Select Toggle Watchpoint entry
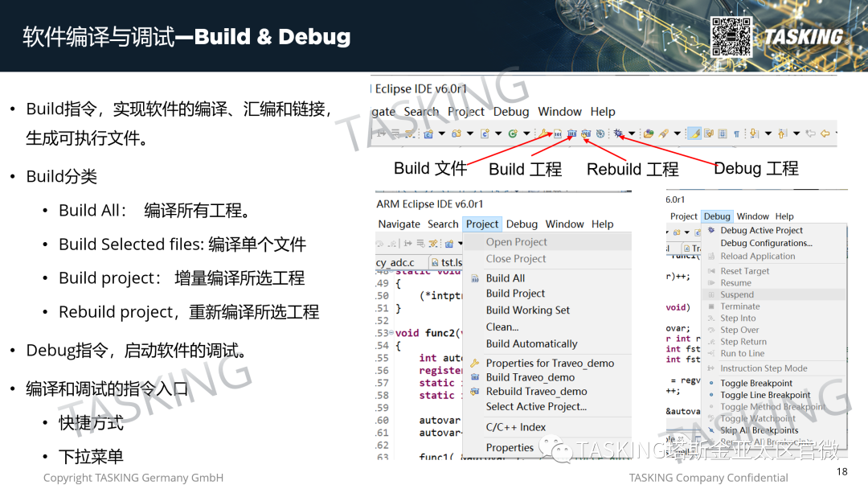Viewport: 868px width, 489px height. click(x=757, y=419)
